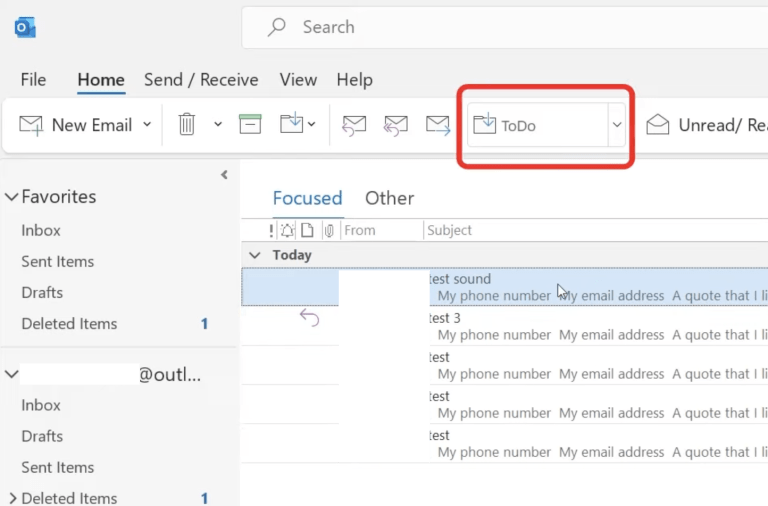Switch to the Other inbox tab
This screenshot has width=768, height=506.
click(x=389, y=198)
